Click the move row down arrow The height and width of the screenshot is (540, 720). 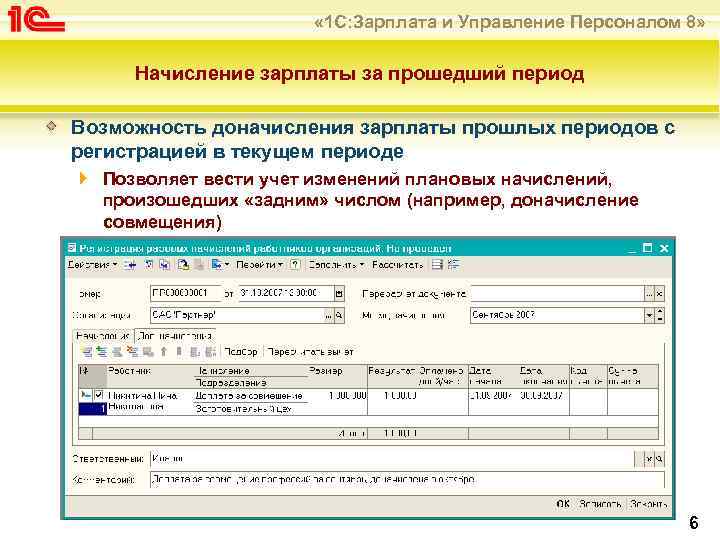point(179,352)
